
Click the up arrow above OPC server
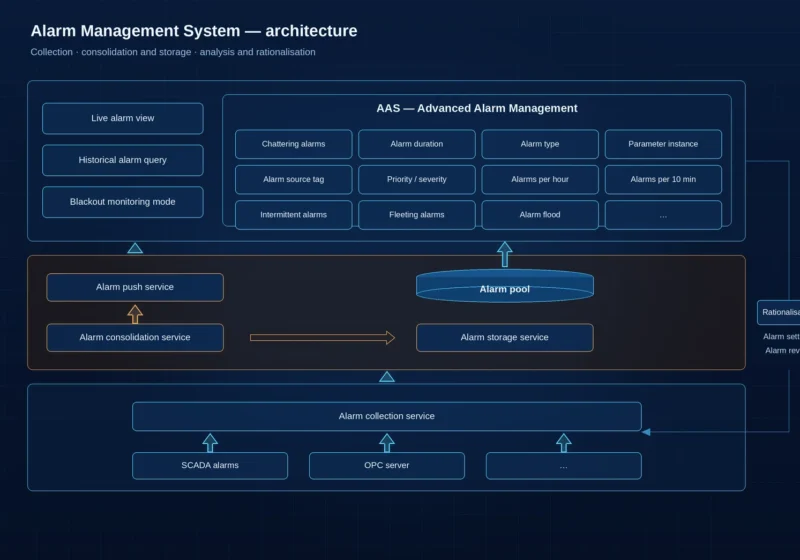click(387, 442)
